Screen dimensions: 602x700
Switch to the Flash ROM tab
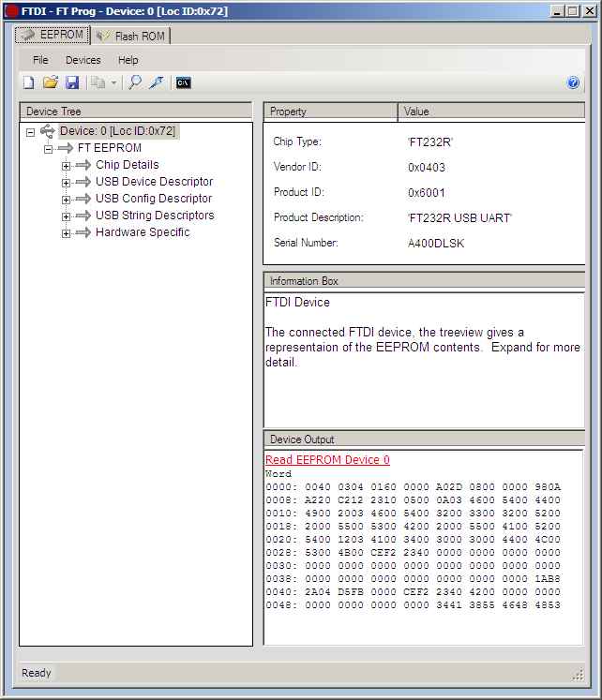coord(131,37)
